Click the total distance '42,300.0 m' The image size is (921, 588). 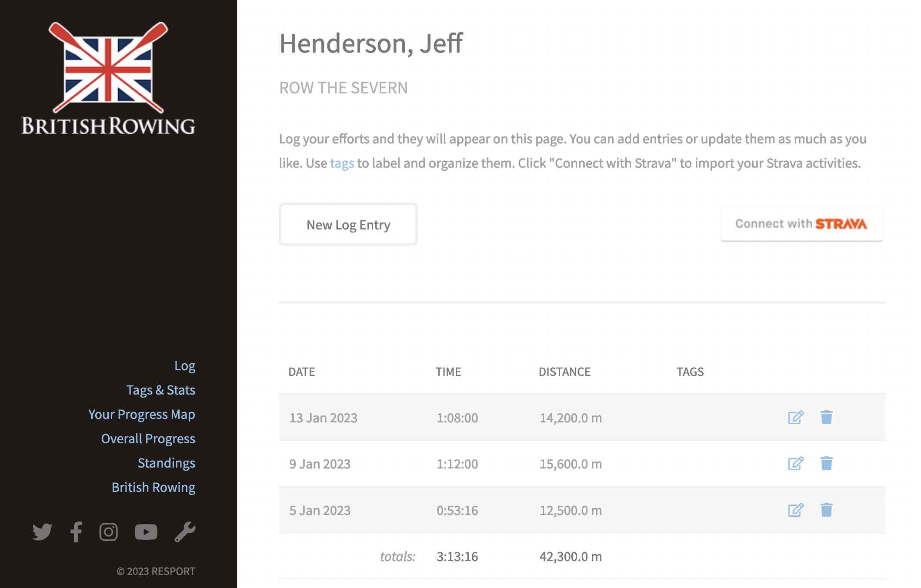(571, 556)
